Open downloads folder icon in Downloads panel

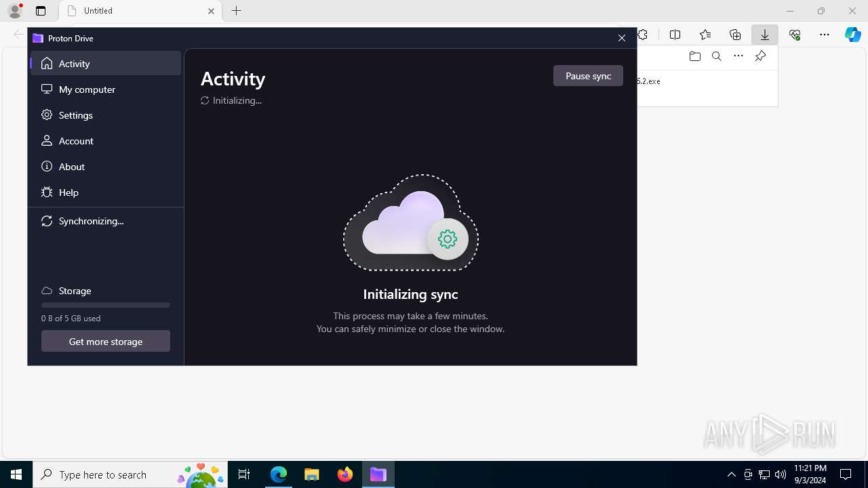tap(694, 56)
